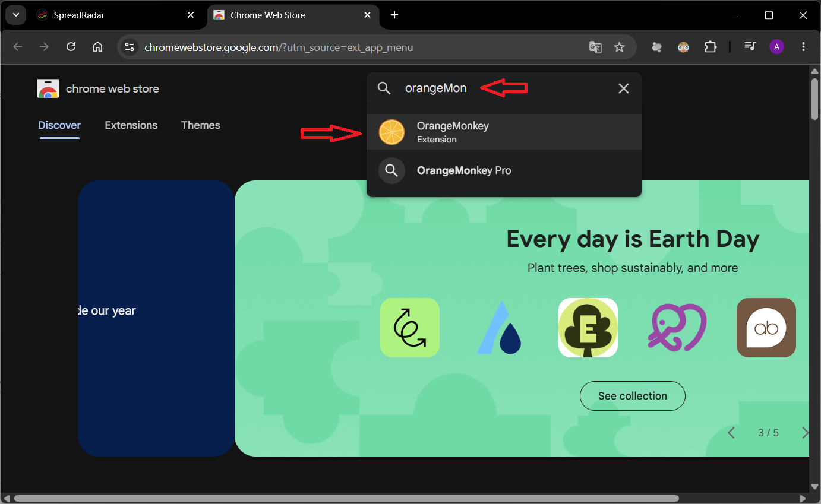821x504 pixels.
Task: Click the 3 / 5 slide counter
Action: 768,433
